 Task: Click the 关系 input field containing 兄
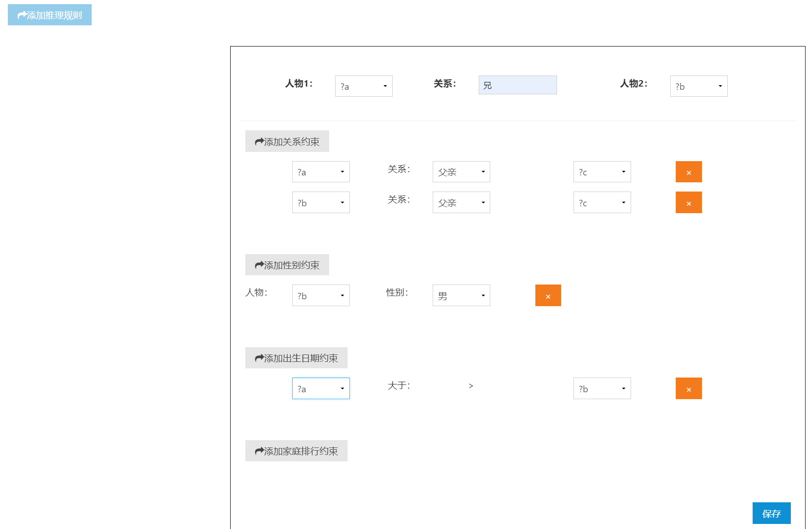(x=518, y=85)
